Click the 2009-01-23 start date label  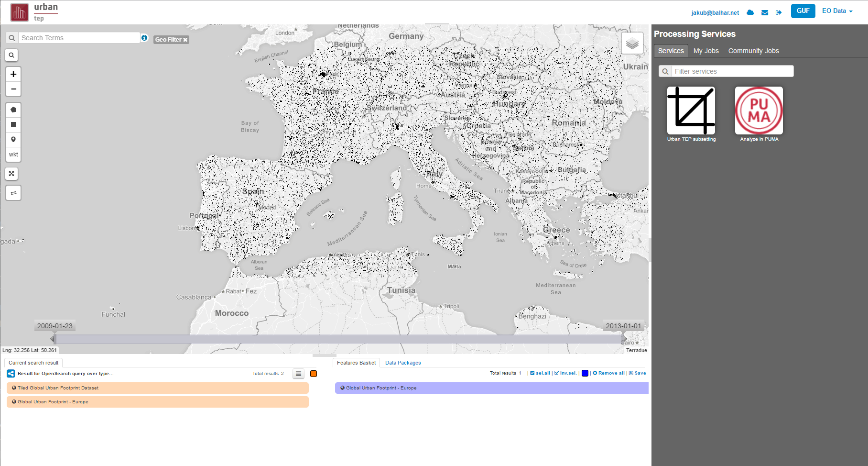pos(55,326)
